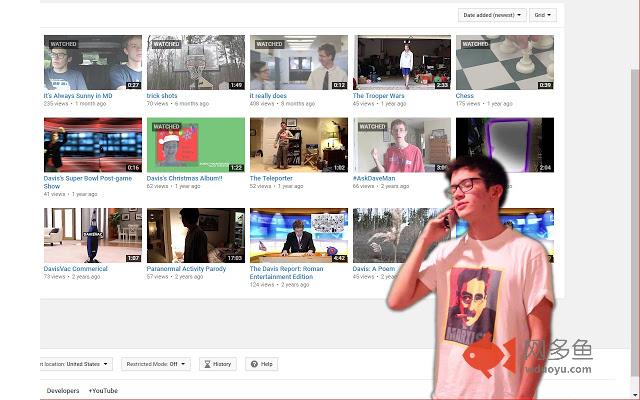The width and height of the screenshot is (640, 400).
Task: Open the DavisVac Commerical thumbnail
Action: [x=93, y=236]
